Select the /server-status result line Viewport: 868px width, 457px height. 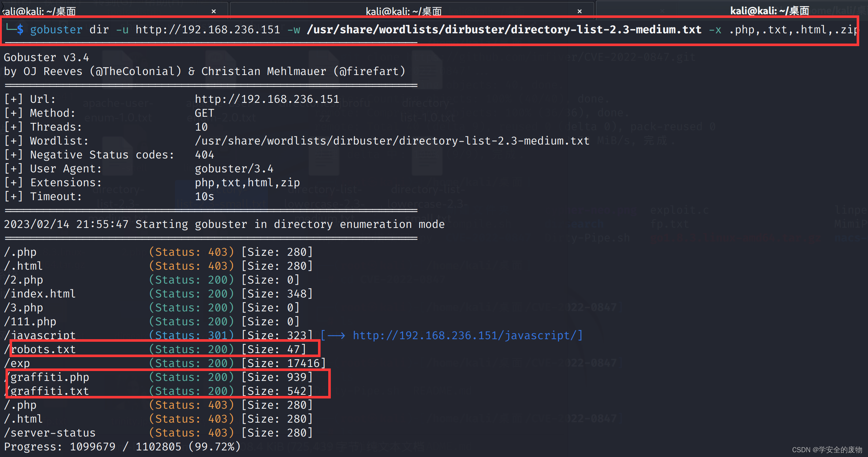click(x=158, y=432)
